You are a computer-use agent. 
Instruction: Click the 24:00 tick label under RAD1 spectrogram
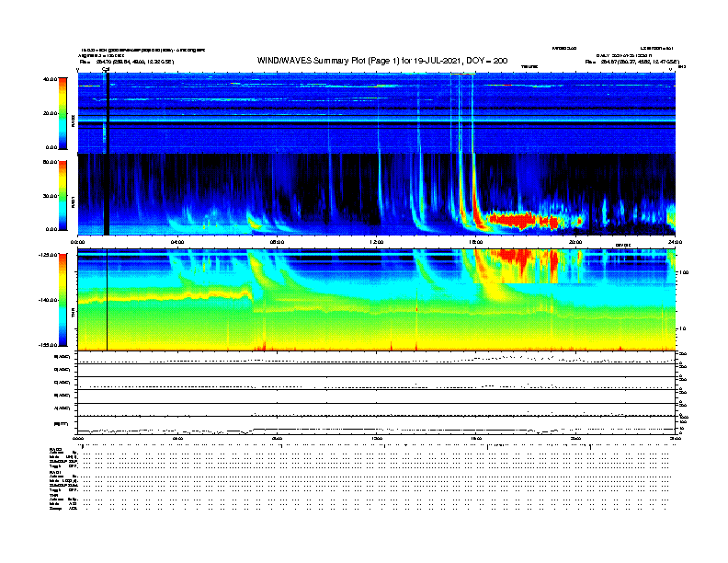[x=675, y=242]
